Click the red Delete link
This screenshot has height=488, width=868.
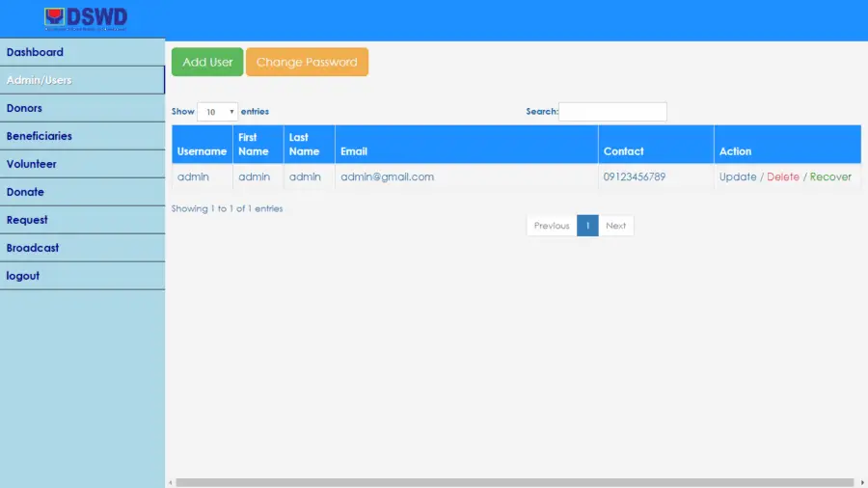coord(783,177)
